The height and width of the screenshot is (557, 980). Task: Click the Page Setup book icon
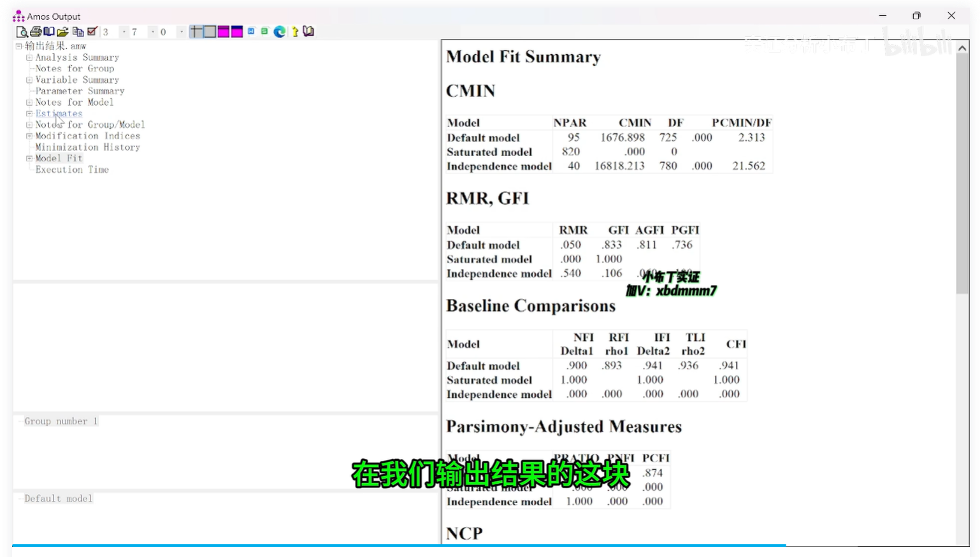[49, 32]
